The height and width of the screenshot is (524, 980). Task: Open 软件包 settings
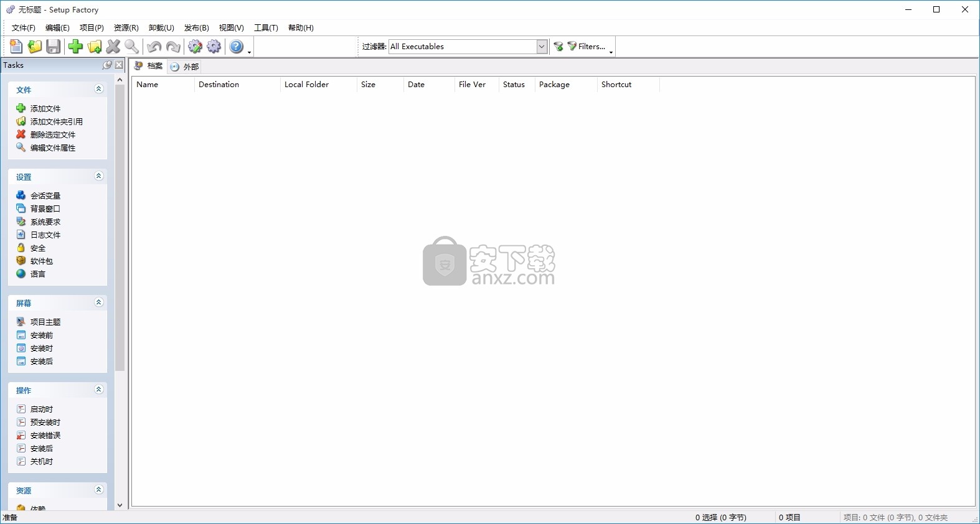coord(42,261)
